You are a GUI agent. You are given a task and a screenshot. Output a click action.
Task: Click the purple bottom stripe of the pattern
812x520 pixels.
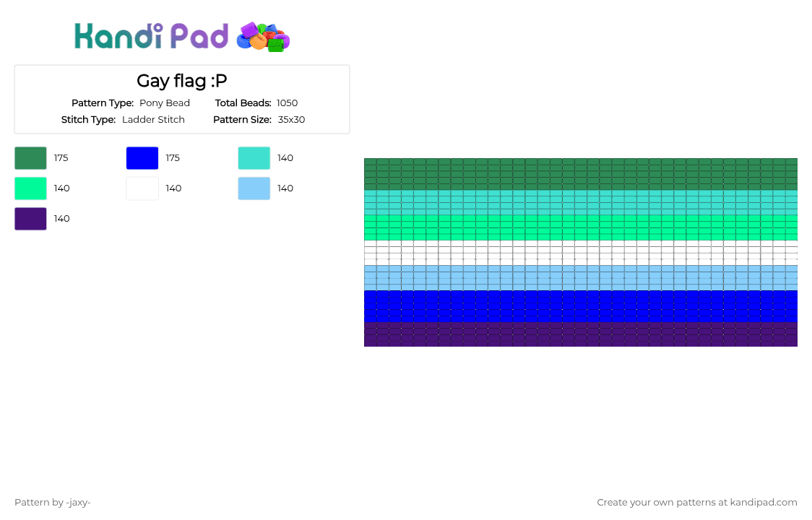581,334
